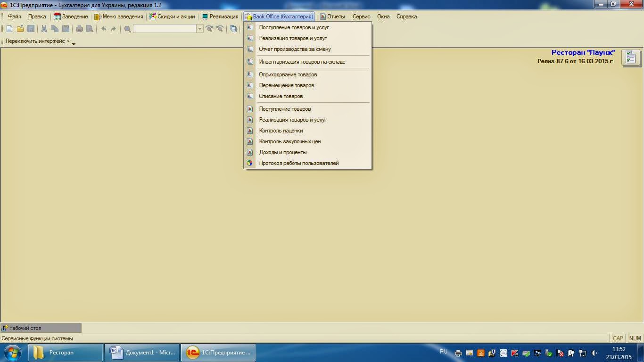644x362 pixels.
Task: Click the Find previous binoculars icon
Action: coord(220,29)
